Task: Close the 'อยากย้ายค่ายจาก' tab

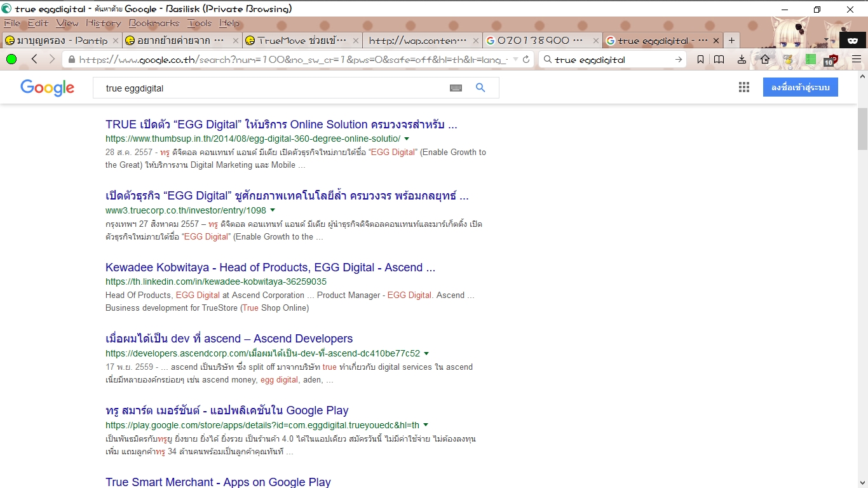Action: 236,41
